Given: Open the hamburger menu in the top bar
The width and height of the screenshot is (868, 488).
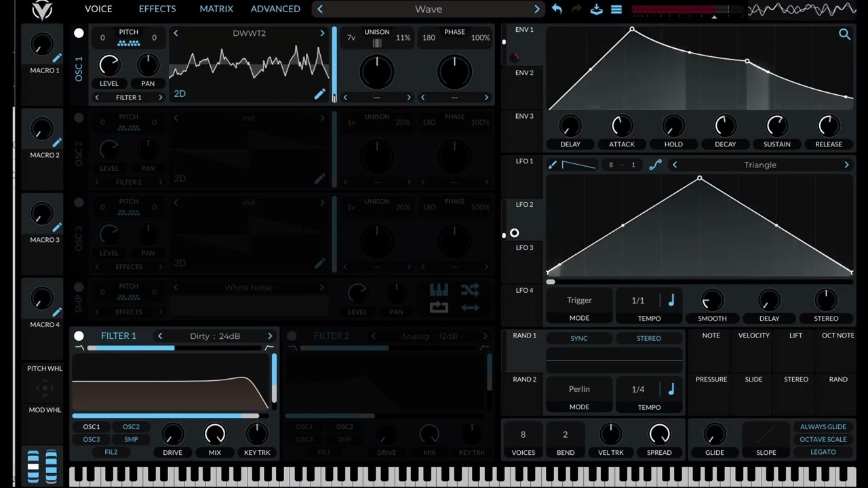Looking at the screenshot, I should pos(616,9).
